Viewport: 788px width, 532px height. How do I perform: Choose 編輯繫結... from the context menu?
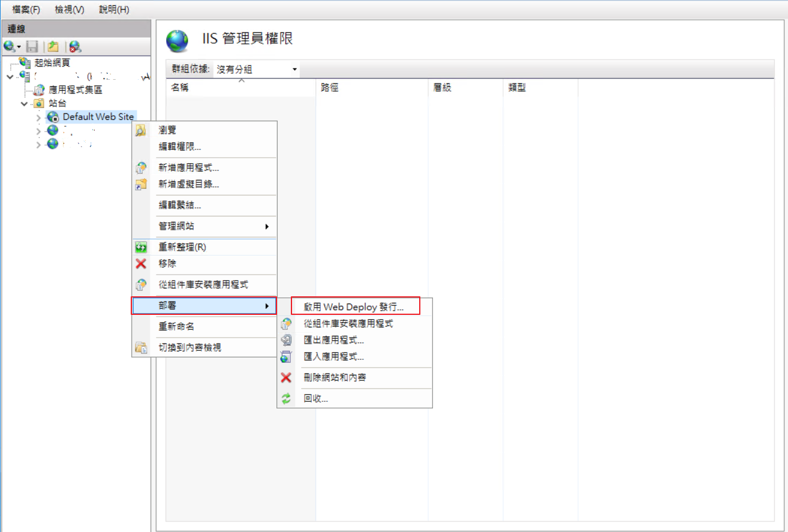[179, 206]
